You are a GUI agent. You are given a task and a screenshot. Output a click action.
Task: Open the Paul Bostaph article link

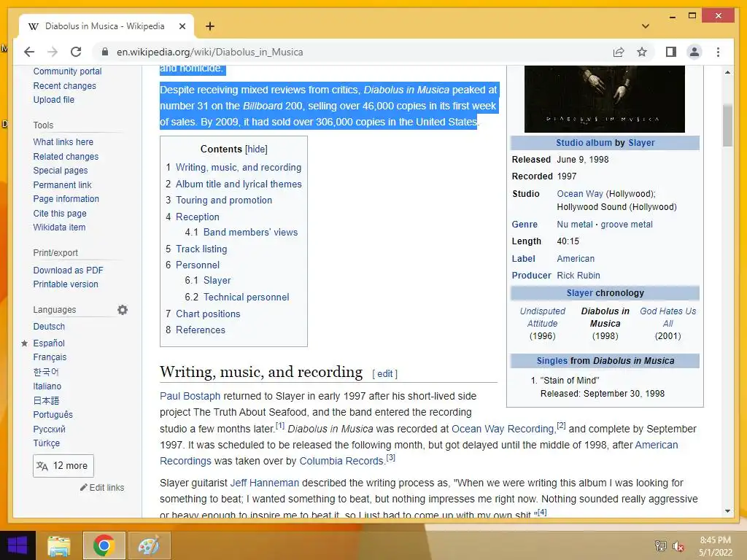click(x=190, y=396)
